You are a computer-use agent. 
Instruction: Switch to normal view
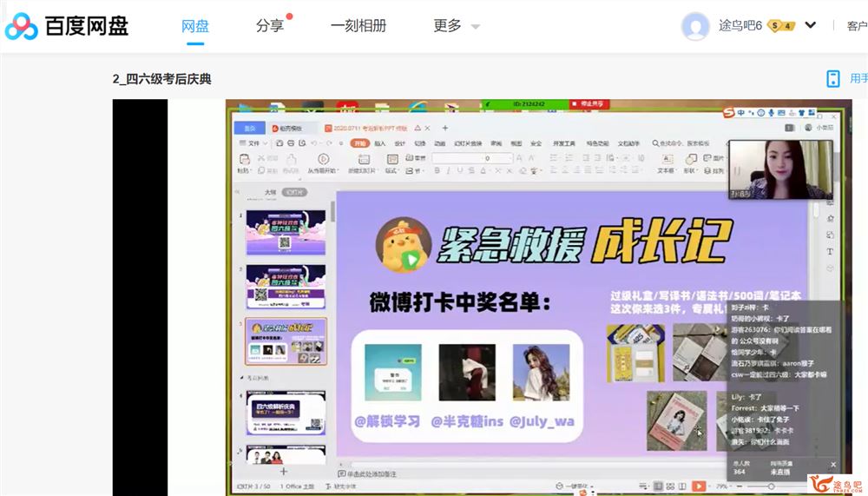658,486
